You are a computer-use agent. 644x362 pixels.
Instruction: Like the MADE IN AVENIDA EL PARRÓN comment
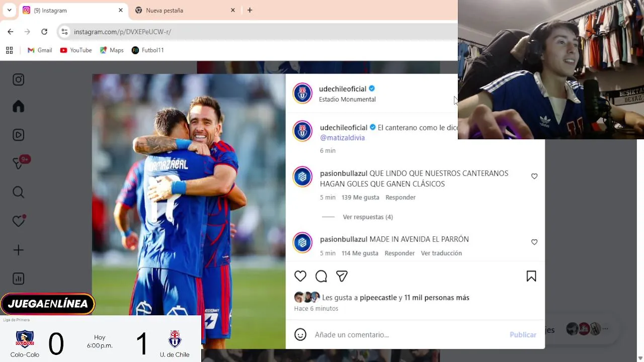click(534, 242)
